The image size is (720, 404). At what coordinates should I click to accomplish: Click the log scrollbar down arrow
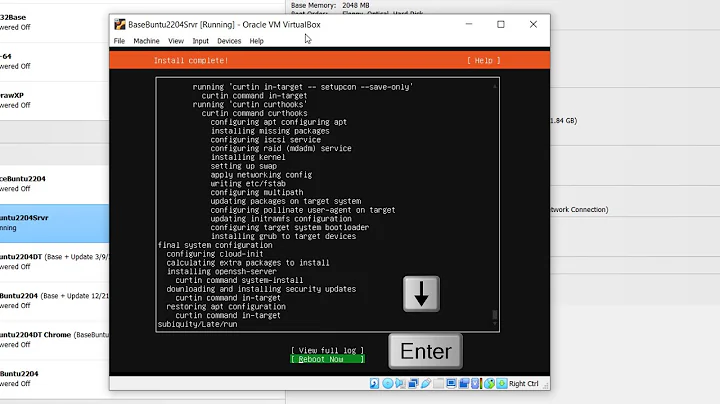click(495, 324)
